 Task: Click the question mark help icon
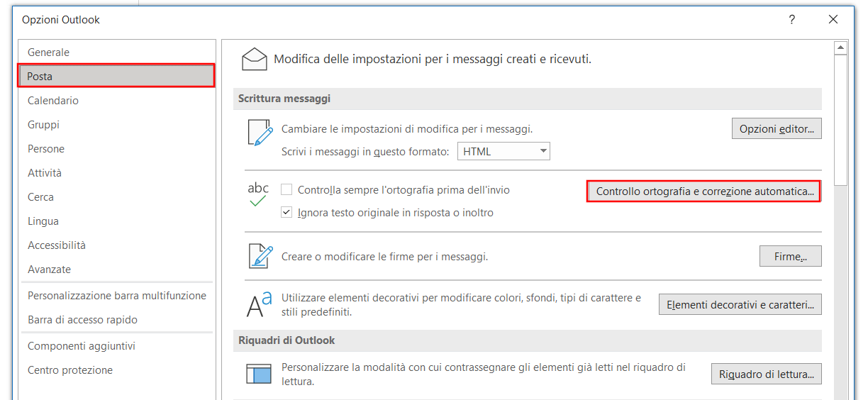tap(792, 20)
